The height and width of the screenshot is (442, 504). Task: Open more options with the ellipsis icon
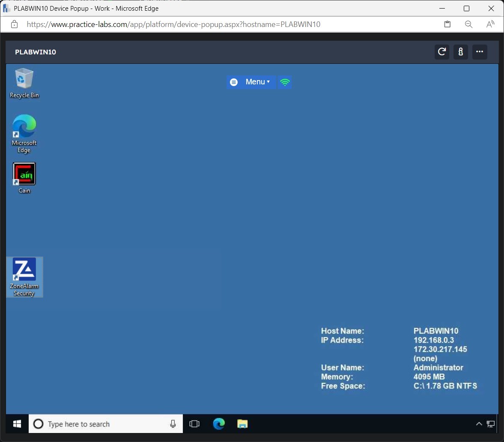tap(480, 52)
